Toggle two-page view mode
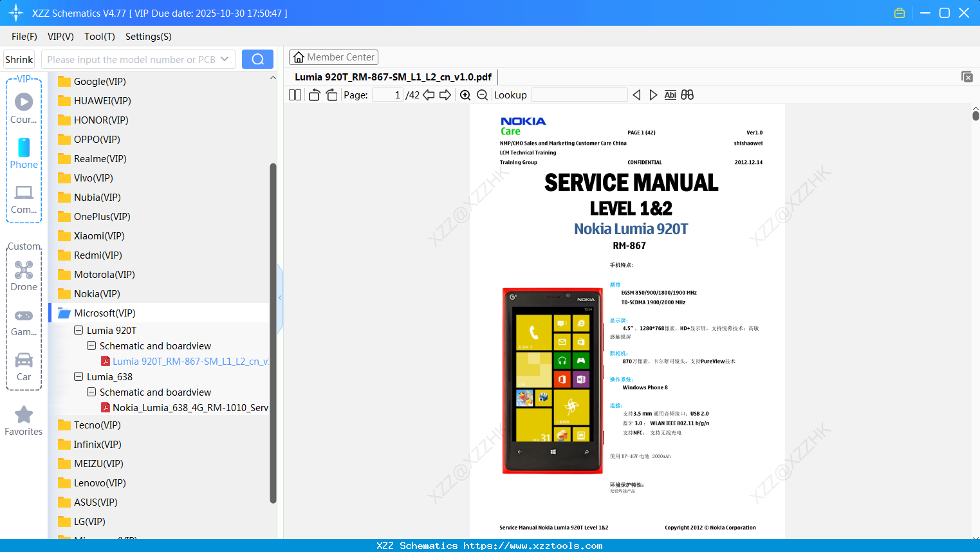This screenshot has width=980, height=552. click(294, 95)
